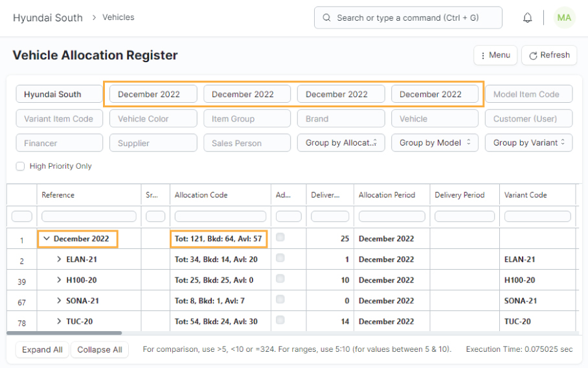The width and height of the screenshot is (588, 368).
Task: Click the Variant Code column filter box
Action: tap(537, 217)
